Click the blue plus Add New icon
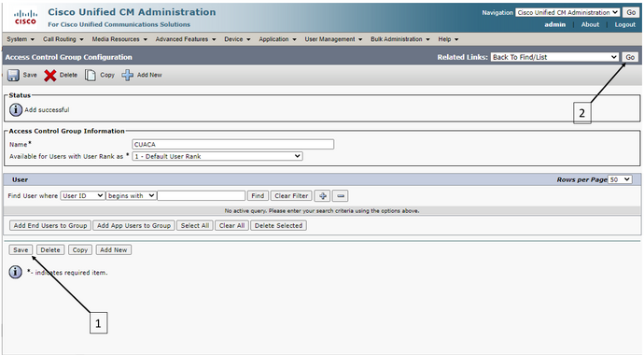Screen dimensions: 644x355 pyautogui.click(x=127, y=75)
